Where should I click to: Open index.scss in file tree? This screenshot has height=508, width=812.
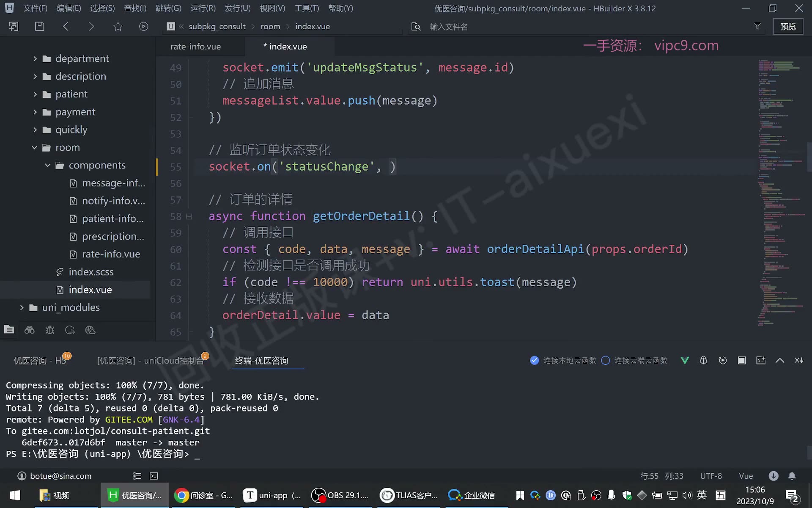91,272
